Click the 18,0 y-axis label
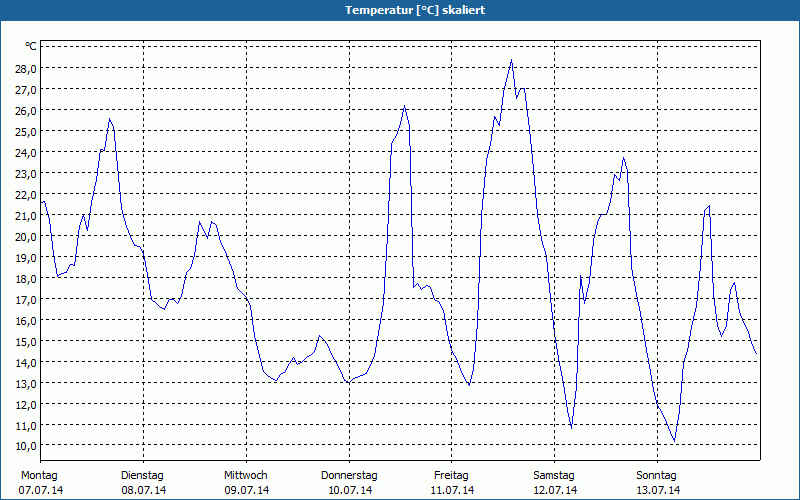Image resolution: width=800 pixels, height=500 pixels. click(26, 278)
